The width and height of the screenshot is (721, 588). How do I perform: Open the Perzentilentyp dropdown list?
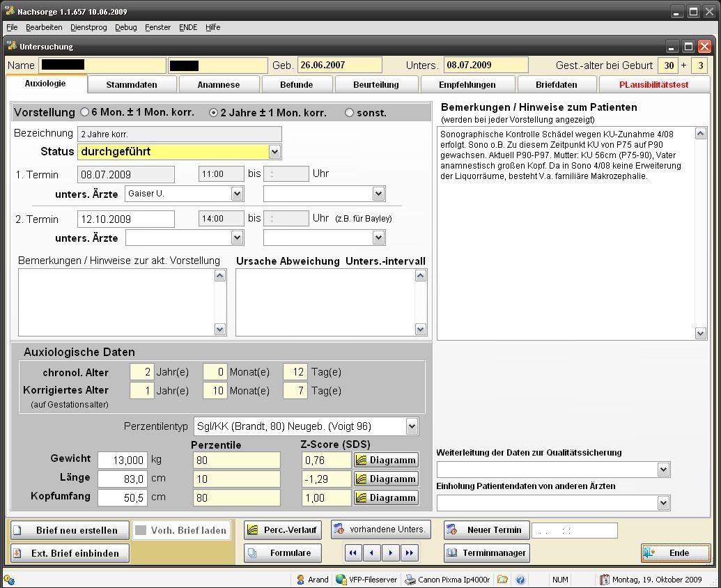(x=411, y=426)
